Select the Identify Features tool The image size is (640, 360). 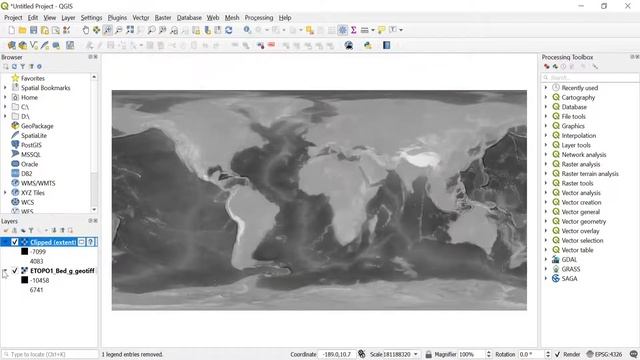pyautogui.click(x=247, y=30)
